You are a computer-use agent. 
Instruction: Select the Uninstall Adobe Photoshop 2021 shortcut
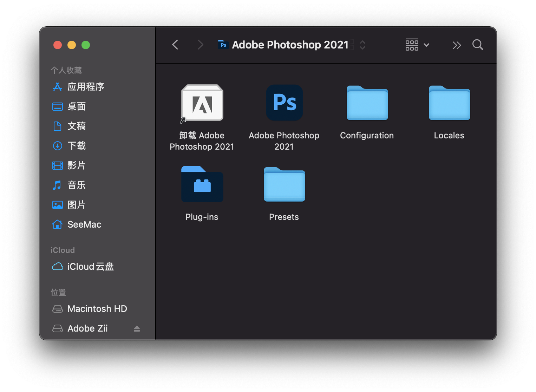[202, 103]
